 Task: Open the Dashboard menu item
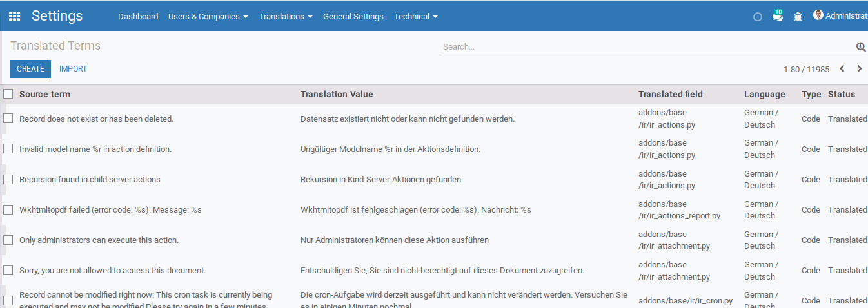click(x=138, y=17)
